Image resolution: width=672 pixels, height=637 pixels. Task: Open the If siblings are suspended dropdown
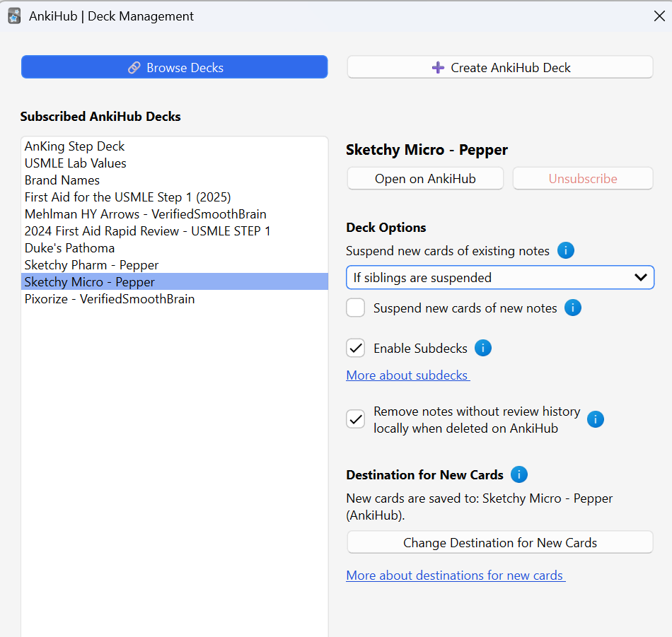(499, 278)
